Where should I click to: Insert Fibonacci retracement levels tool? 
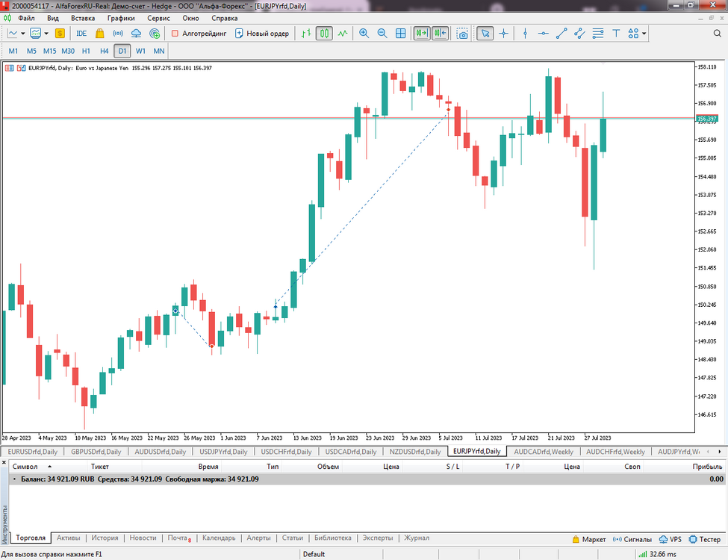598,34
